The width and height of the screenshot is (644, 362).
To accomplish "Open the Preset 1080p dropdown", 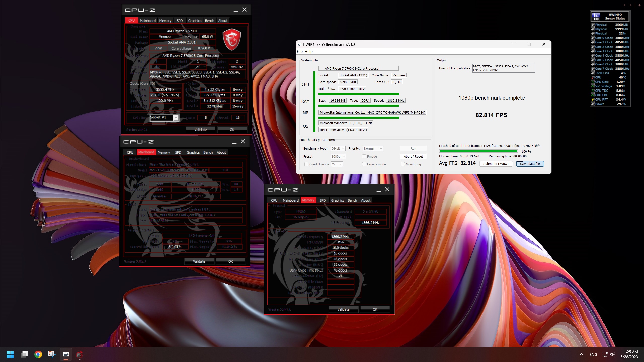I will coord(338,156).
